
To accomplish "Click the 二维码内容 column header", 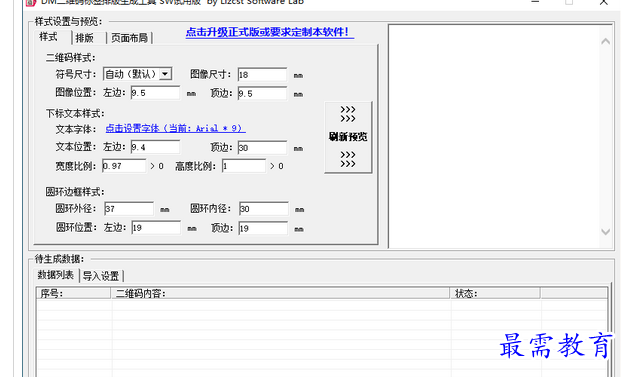I will tap(280, 293).
